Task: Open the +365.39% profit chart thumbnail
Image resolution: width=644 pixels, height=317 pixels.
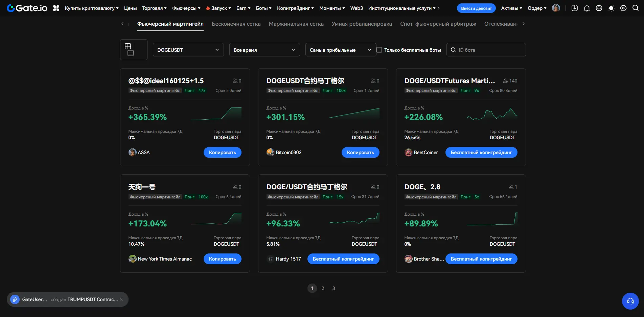Action: [x=216, y=114]
